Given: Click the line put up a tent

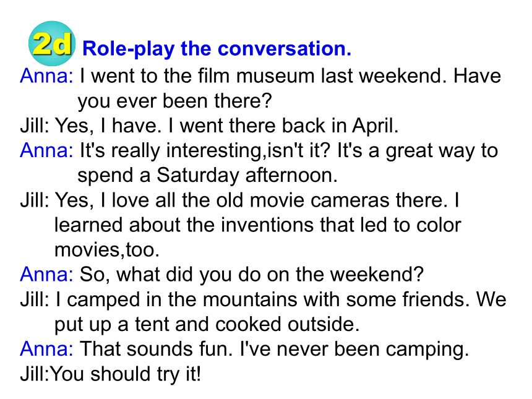Looking at the screenshot, I should [x=207, y=324].
